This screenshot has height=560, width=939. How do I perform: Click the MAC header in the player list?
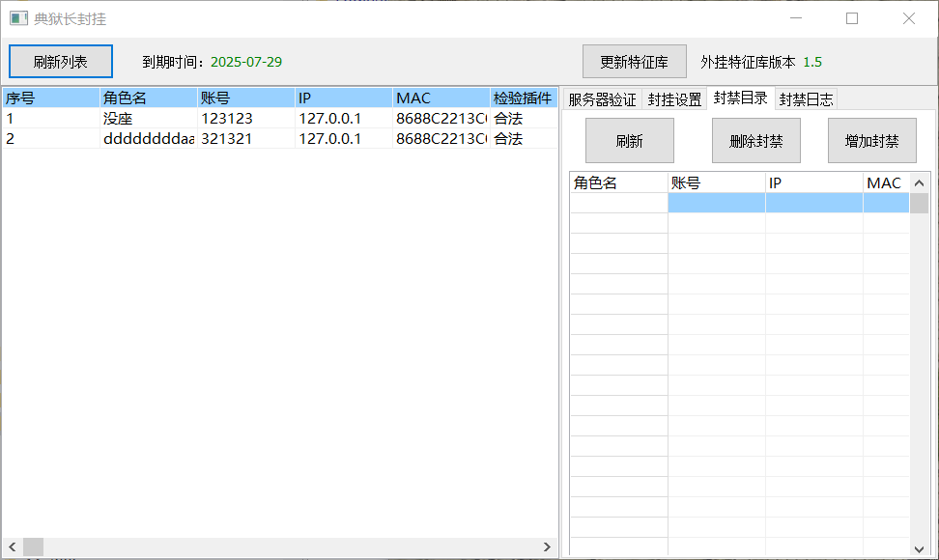click(x=440, y=98)
